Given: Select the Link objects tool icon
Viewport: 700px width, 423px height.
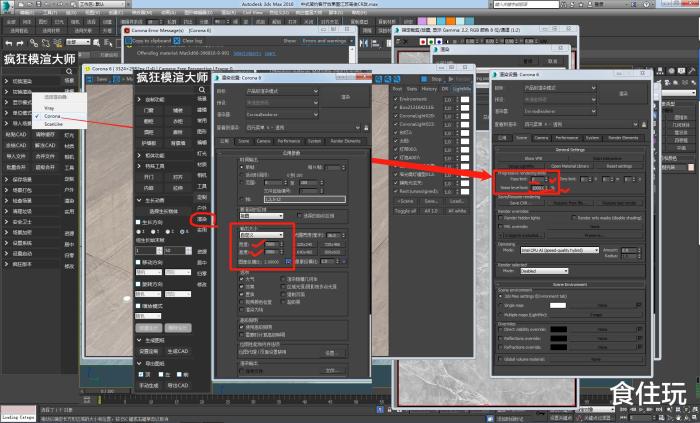Looking at the screenshot, I should tap(33, 43).
